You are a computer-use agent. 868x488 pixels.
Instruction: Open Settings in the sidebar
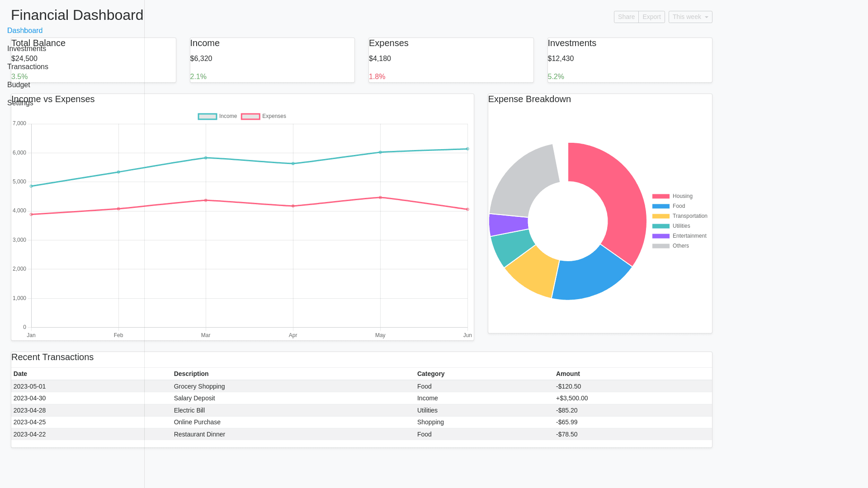point(20,103)
